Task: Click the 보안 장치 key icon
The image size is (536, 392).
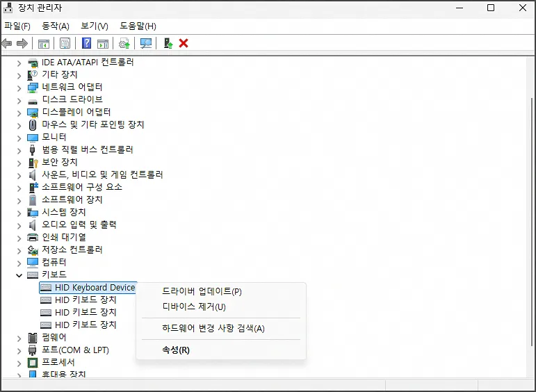Action: [33, 163]
